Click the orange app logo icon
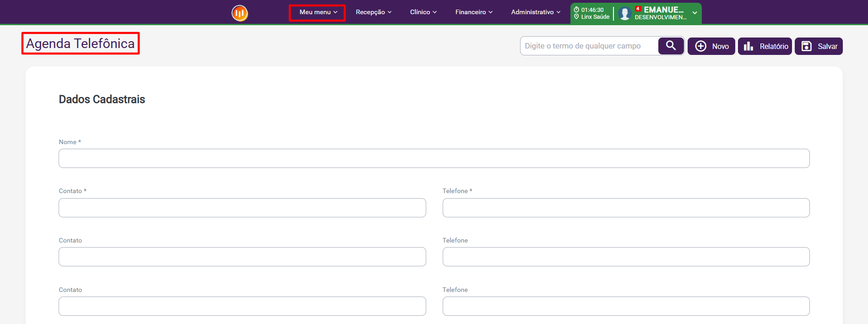868x324 pixels. 239,13
